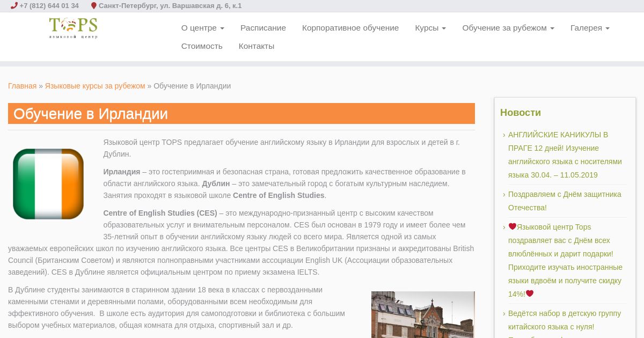The image size is (644, 338).
Task: Click bold text Centre of English Studies (CES)
Action: pos(160,213)
